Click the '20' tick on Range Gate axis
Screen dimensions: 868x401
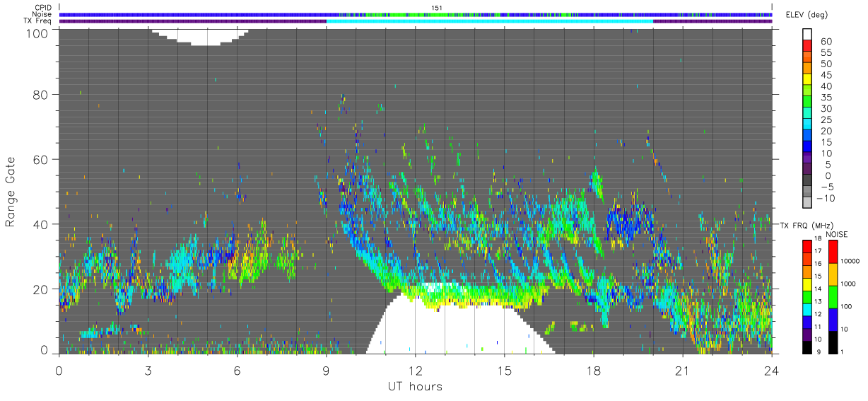pyautogui.click(x=40, y=289)
